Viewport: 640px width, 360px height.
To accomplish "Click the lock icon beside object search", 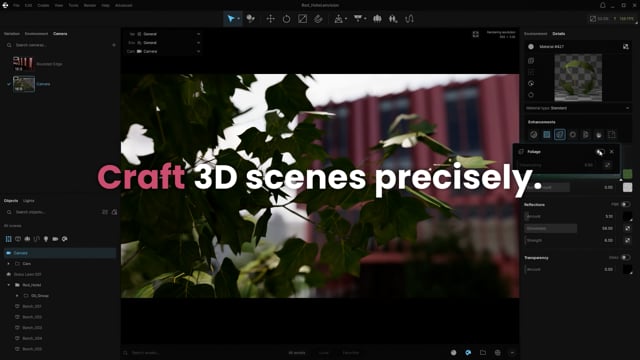I will (114, 212).
